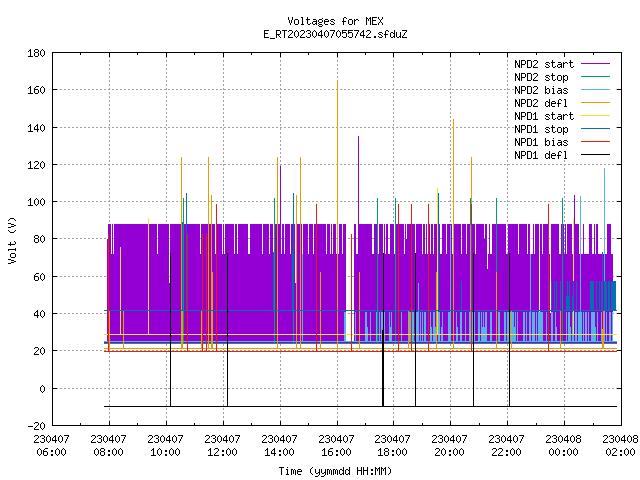The width and height of the screenshot is (640, 480).
Task: Click the y-axis tick value 120
Action: tap(36, 165)
